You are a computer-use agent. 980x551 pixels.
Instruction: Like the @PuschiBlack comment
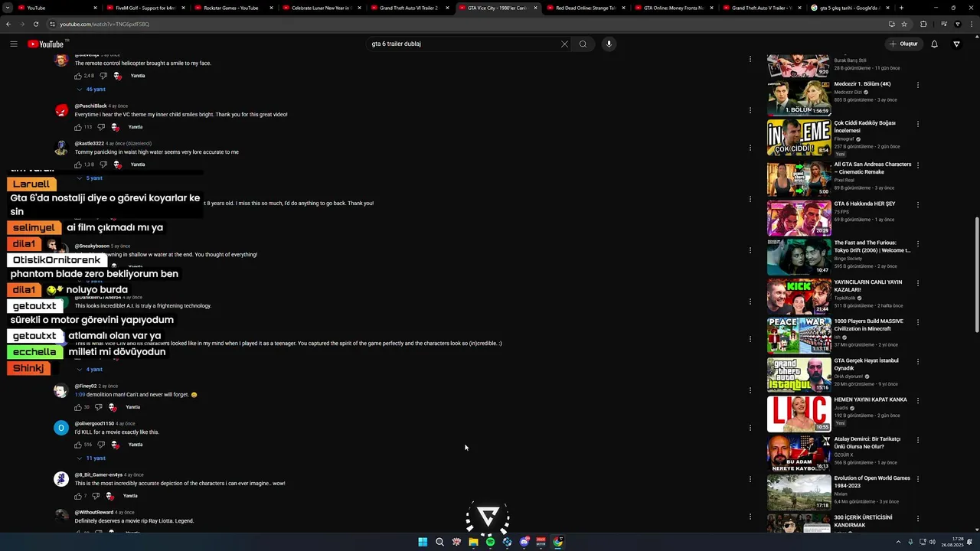click(x=78, y=127)
